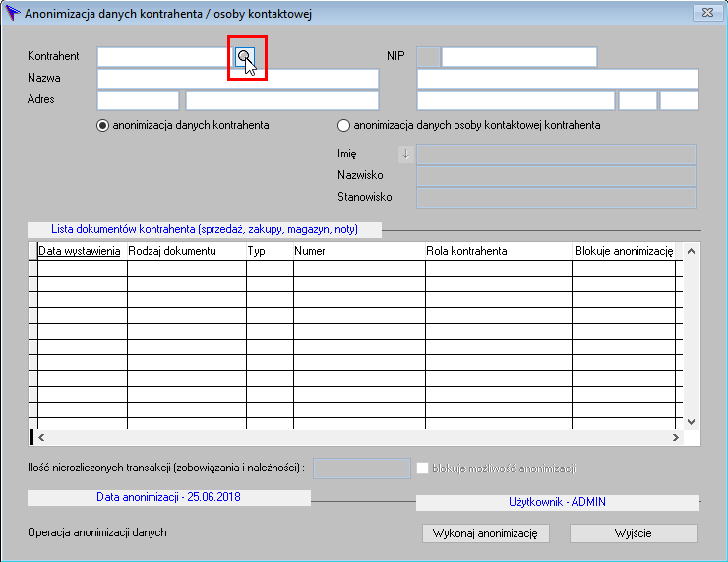728x562 pixels.
Task: Click the left arrow of the horizontal scrollbar
Action: [41, 437]
